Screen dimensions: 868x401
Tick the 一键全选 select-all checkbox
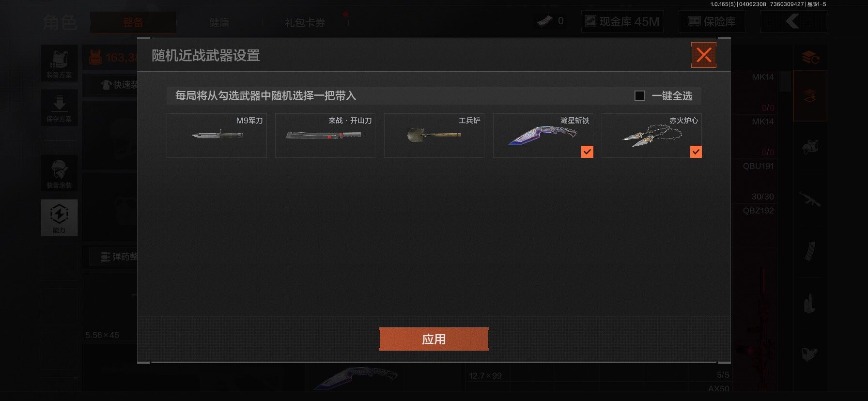pos(640,96)
